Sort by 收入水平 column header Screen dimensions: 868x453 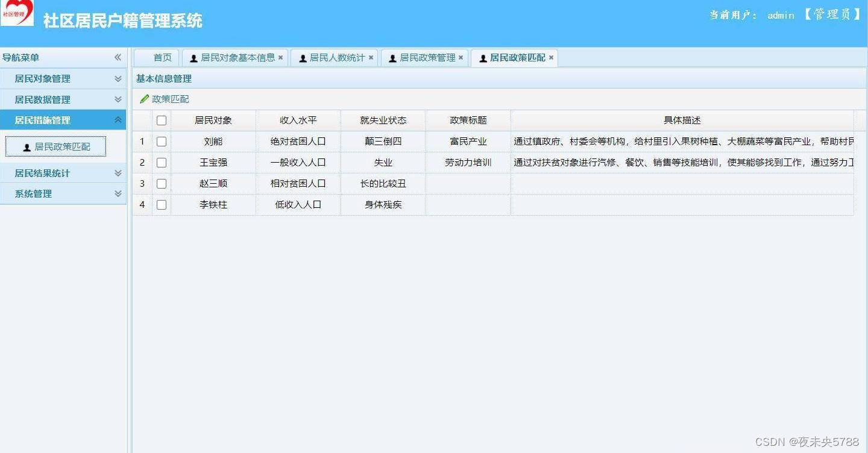298,120
